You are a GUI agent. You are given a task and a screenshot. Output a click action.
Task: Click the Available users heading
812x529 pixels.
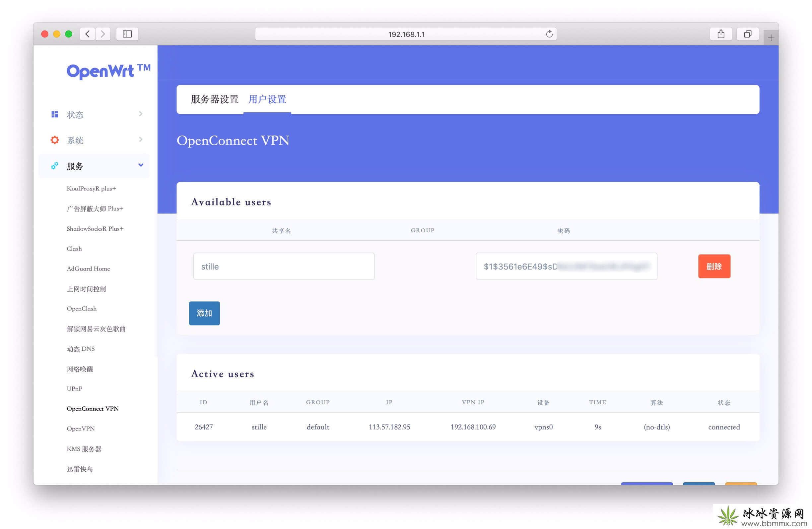click(x=231, y=202)
